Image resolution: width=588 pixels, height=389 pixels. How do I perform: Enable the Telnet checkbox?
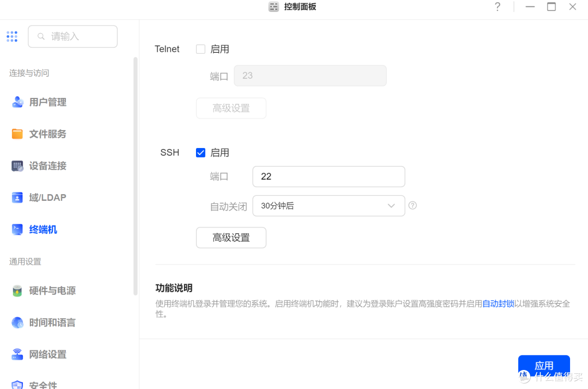200,49
